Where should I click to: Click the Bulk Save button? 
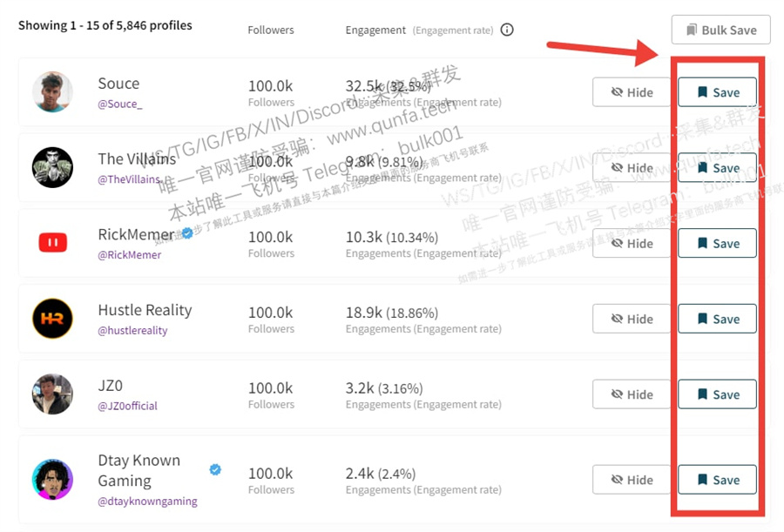click(720, 30)
